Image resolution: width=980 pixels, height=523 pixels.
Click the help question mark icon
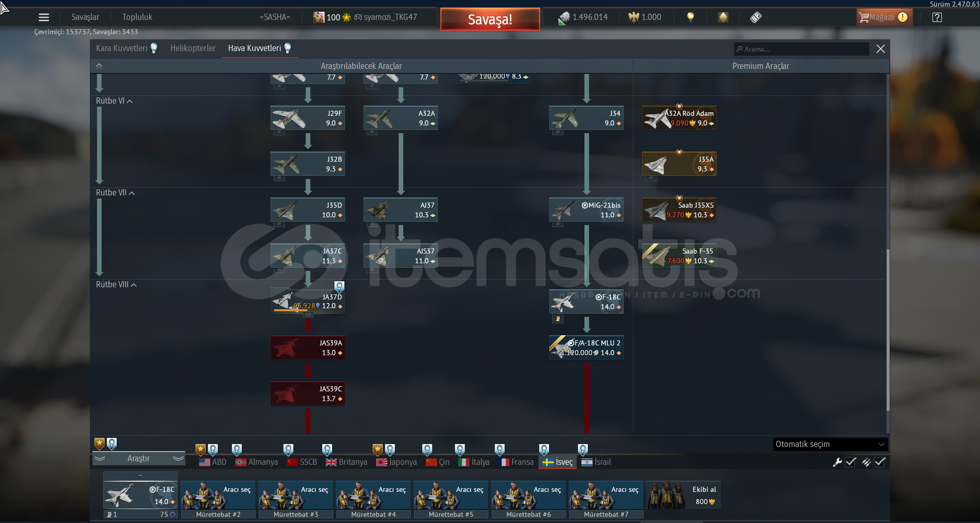pos(937,17)
